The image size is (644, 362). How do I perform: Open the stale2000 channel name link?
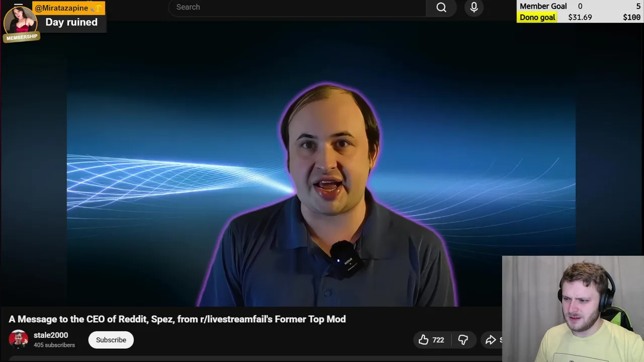click(x=51, y=335)
